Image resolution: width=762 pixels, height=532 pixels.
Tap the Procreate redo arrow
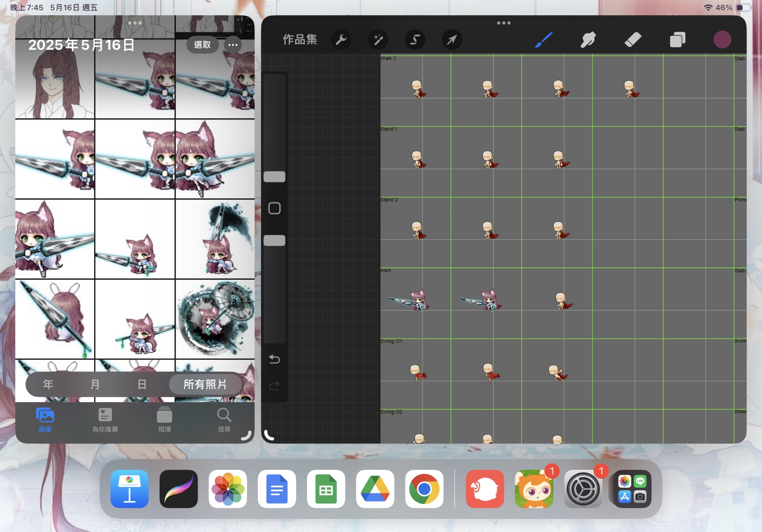click(x=274, y=386)
